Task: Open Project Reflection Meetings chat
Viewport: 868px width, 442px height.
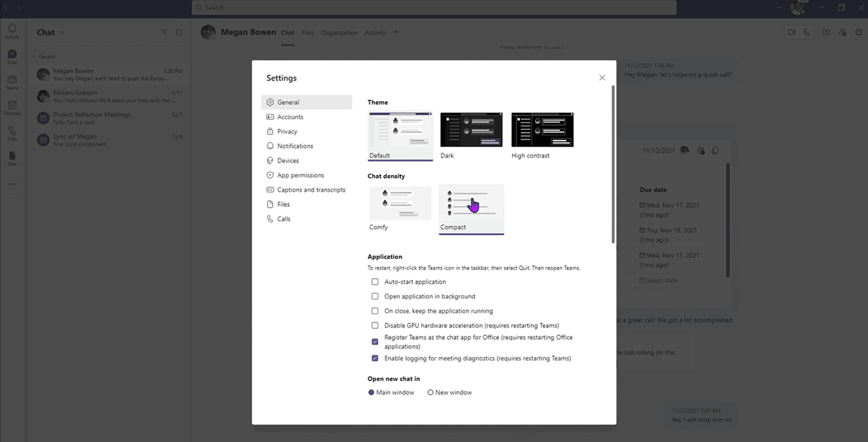Action: [x=110, y=118]
